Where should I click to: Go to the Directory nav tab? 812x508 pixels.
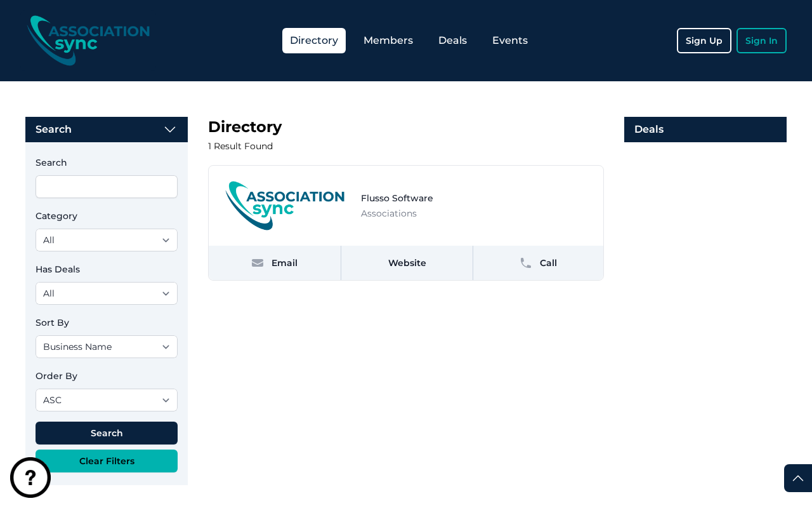point(314,41)
